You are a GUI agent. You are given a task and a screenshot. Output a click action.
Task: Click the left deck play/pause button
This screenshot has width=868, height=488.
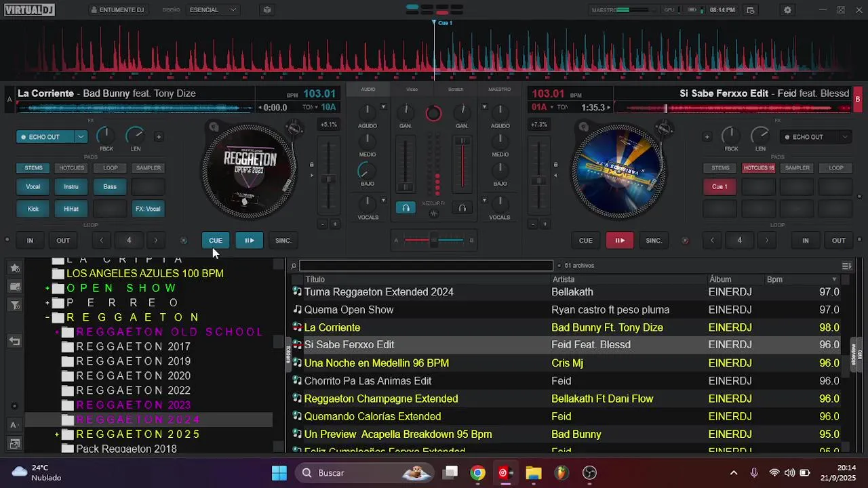249,241
